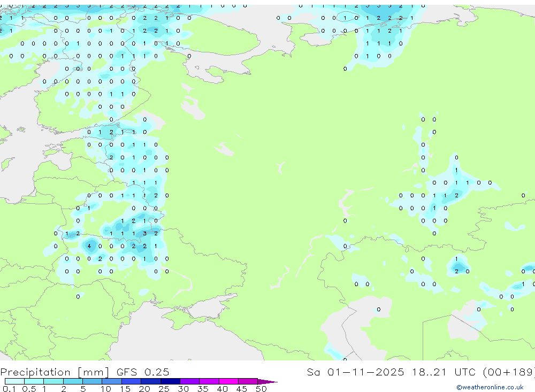
Task: Click the '4' precipitation value on the map
Action: click(x=89, y=246)
